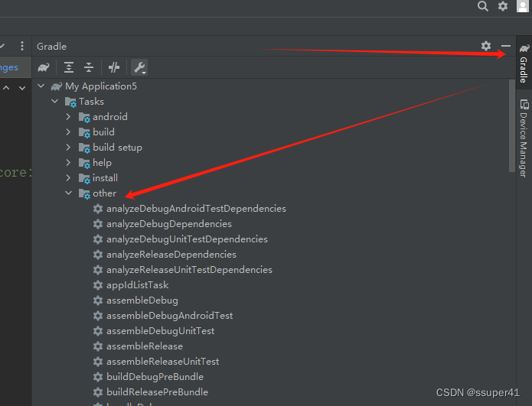
Task: Open Build Tool Settings wrench dropdown
Action: coord(139,67)
